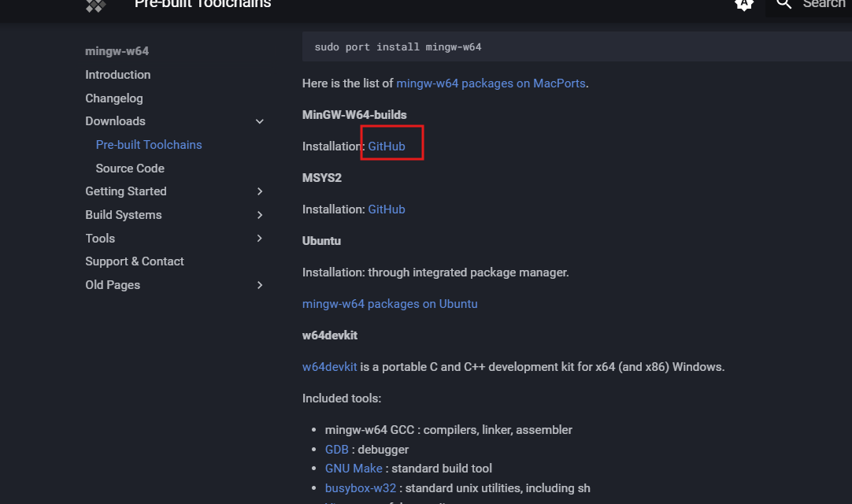This screenshot has width=852, height=504.
Task: Click the Pre-built Toolchains page title
Action: [202, 5]
